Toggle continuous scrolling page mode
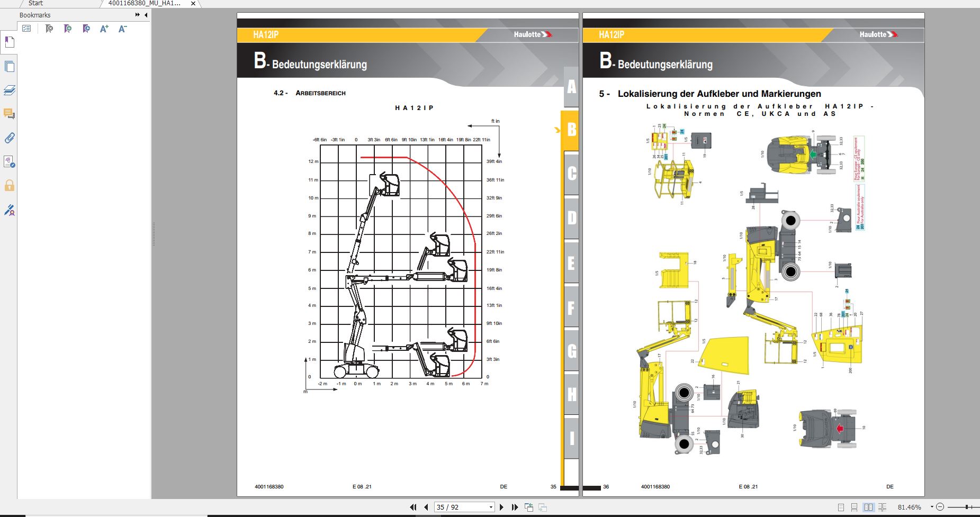Image resolution: width=980 pixels, height=517 pixels. click(x=855, y=507)
